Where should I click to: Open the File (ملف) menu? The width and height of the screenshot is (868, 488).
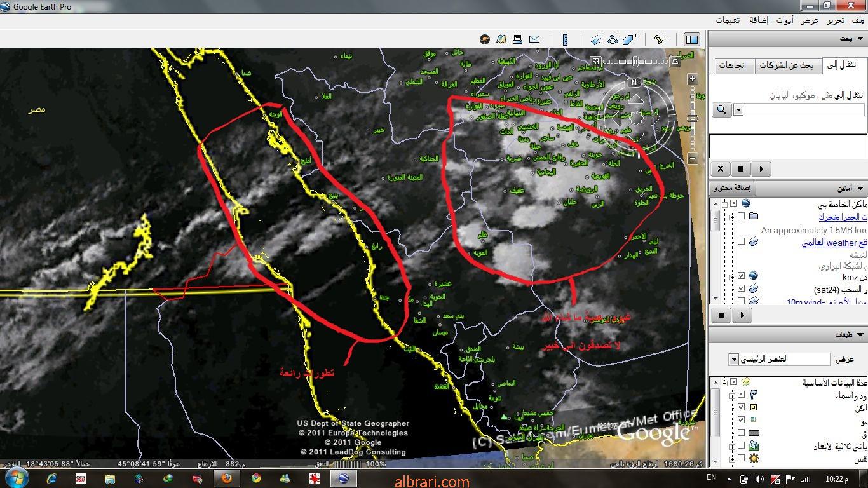pos(858,20)
